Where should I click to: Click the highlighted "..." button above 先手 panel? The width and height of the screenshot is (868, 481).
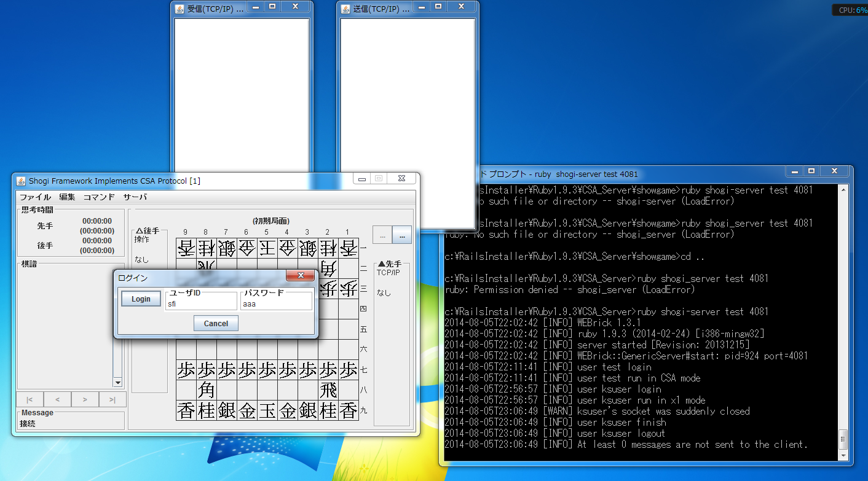(x=402, y=235)
